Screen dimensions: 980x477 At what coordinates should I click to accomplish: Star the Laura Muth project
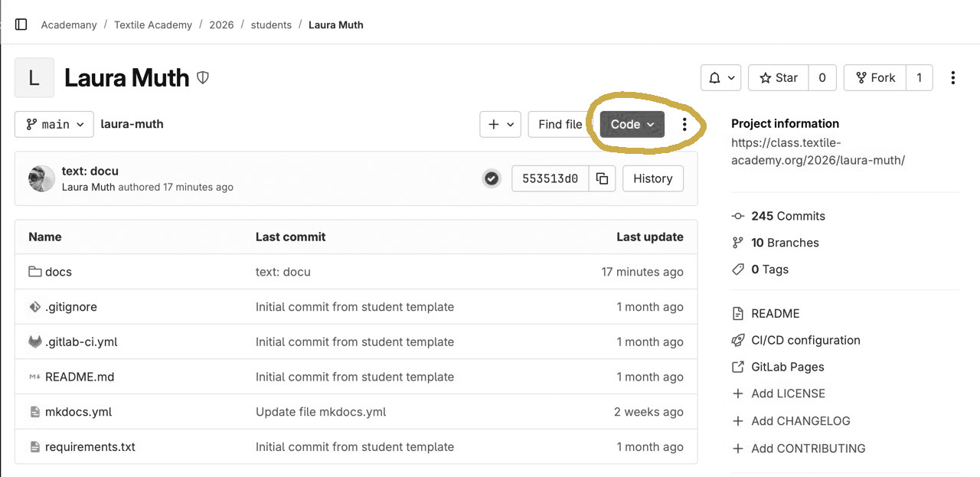coord(779,77)
